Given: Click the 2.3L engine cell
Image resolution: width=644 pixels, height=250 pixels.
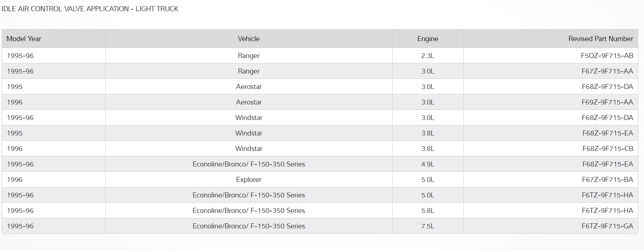Looking at the screenshot, I should 428,55.
